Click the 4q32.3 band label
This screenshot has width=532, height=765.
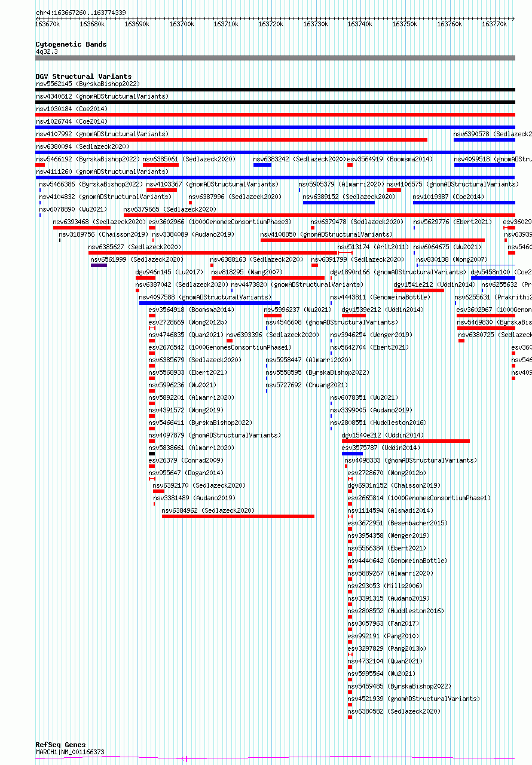pyautogui.click(x=47, y=51)
